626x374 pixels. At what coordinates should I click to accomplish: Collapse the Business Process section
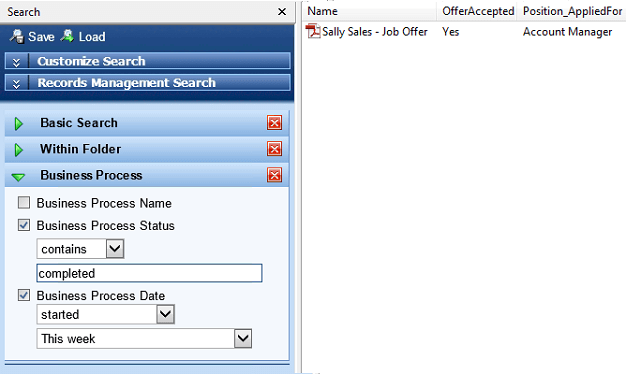pos(18,177)
